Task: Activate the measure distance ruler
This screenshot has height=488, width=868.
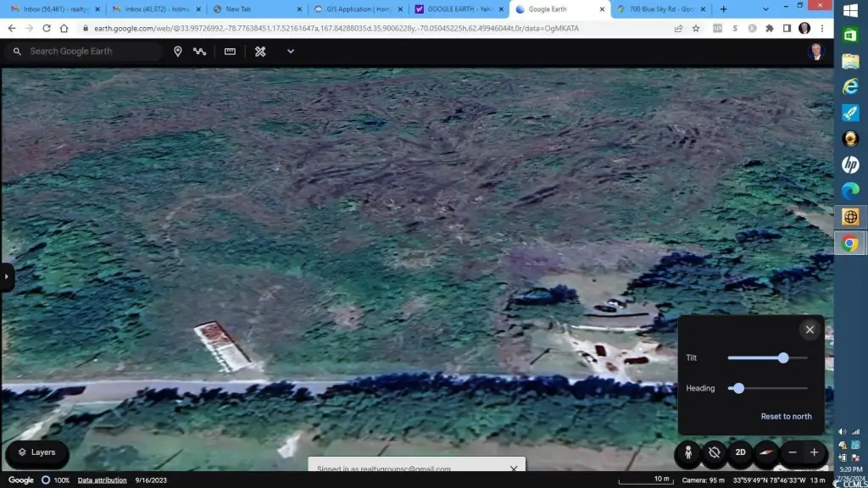Action: pyautogui.click(x=230, y=52)
